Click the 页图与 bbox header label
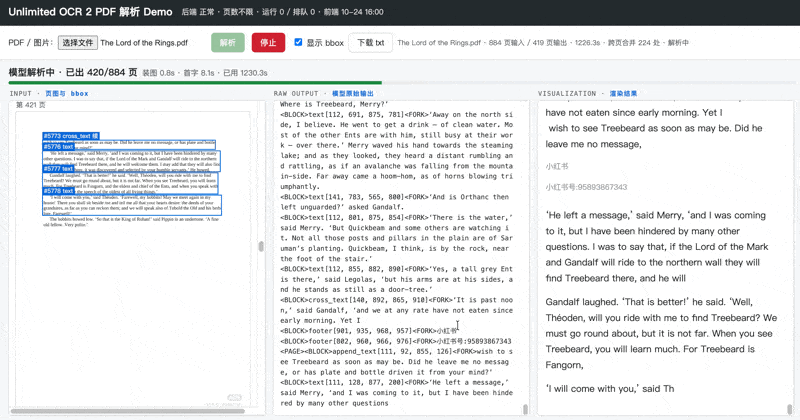The image size is (800, 420). coord(66,93)
